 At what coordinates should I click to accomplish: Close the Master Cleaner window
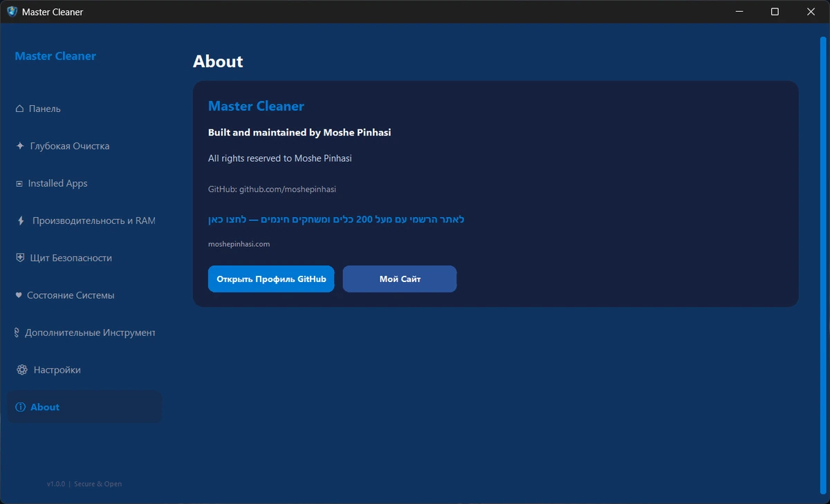pyautogui.click(x=811, y=12)
